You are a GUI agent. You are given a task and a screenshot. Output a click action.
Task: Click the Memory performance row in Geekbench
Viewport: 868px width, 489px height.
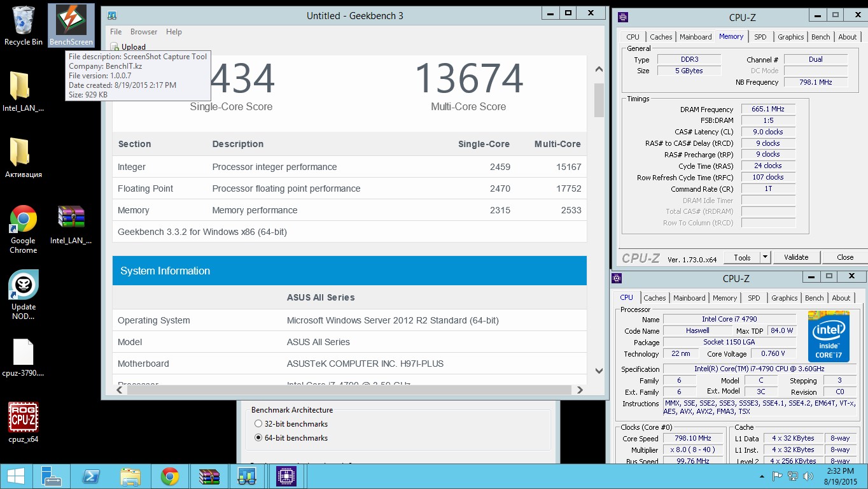click(349, 210)
